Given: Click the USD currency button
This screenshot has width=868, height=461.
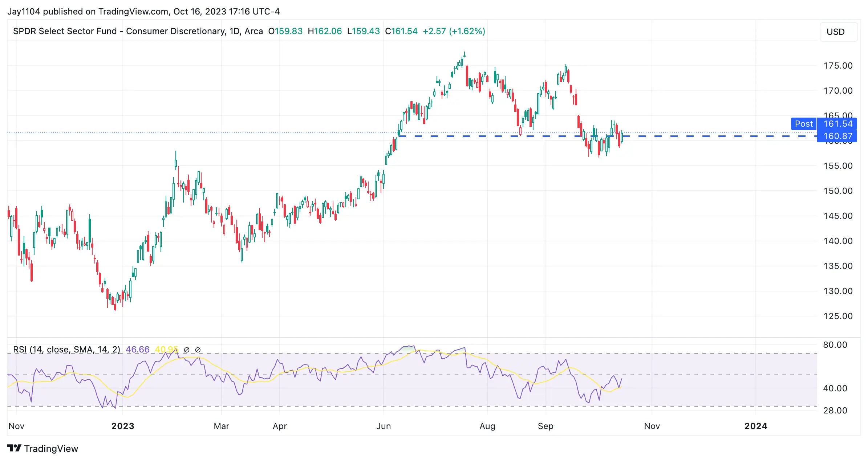Looking at the screenshot, I should tap(838, 32).
